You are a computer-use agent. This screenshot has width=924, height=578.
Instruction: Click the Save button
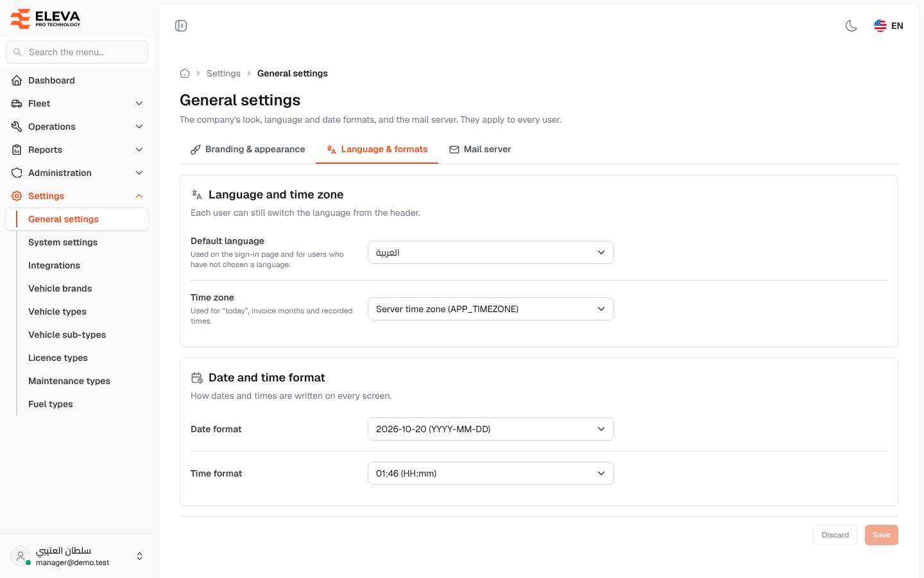[882, 535]
